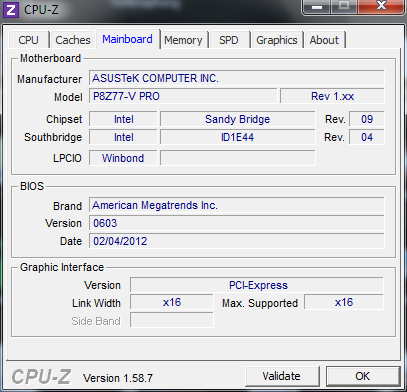Image resolution: width=407 pixels, height=392 pixels.
Task: Switch to the SPD tab
Action: [x=229, y=40]
